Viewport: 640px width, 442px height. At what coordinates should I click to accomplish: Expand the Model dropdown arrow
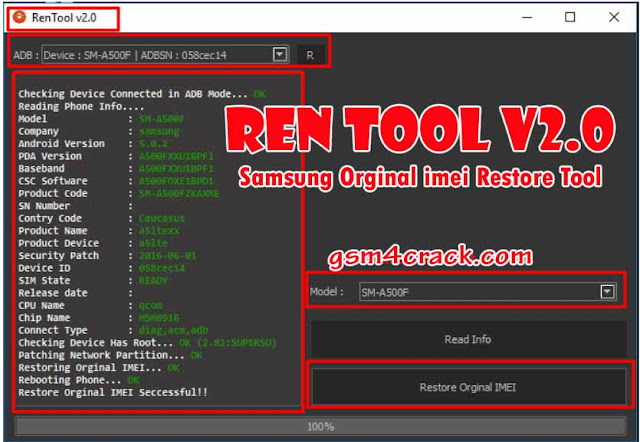(607, 291)
